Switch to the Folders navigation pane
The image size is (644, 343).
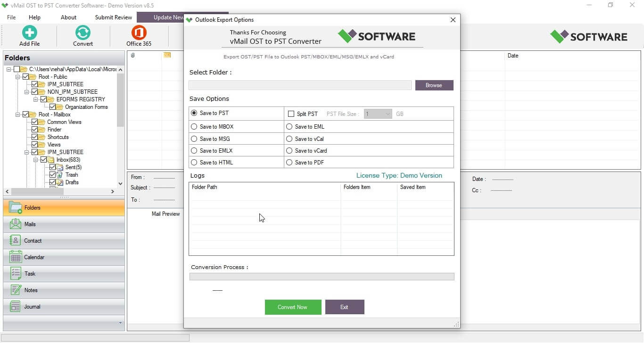(x=64, y=208)
